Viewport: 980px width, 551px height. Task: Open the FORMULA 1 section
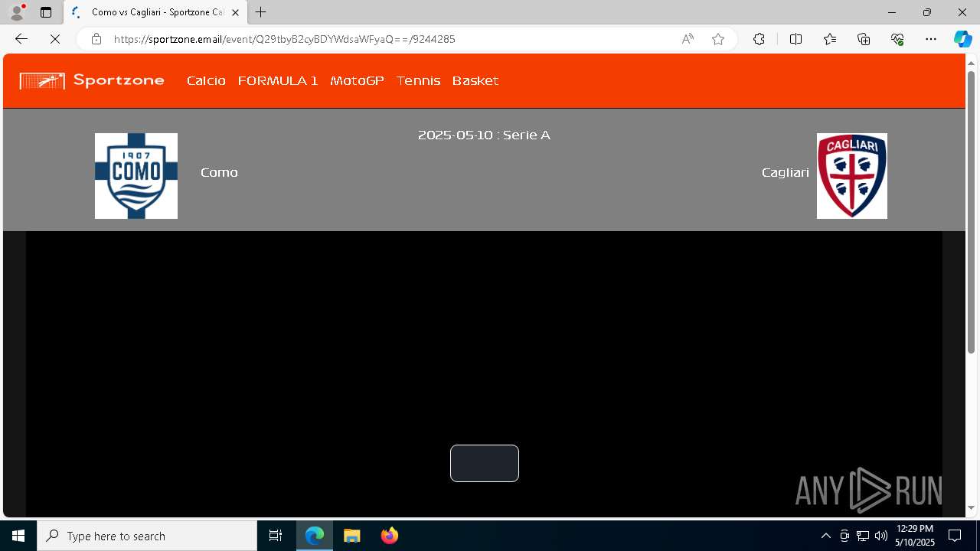(278, 80)
